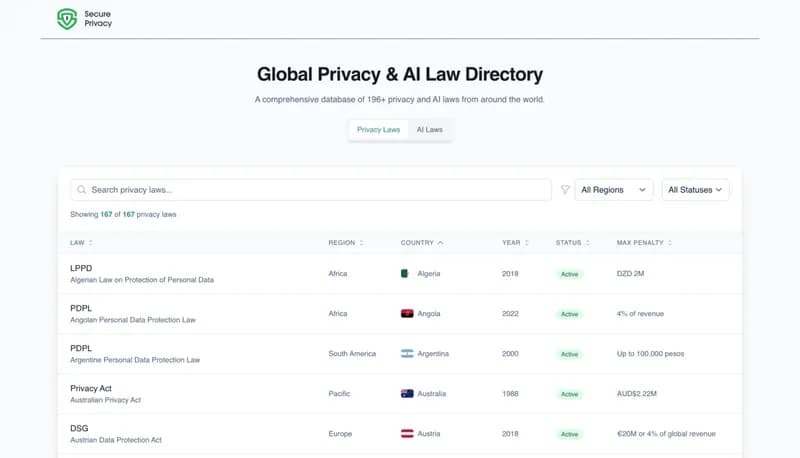Image resolution: width=800 pixels, height=458 pixels.
Task: Click 'Algerian Law on Protection of Personal Data'
Action: pos(142,280)
